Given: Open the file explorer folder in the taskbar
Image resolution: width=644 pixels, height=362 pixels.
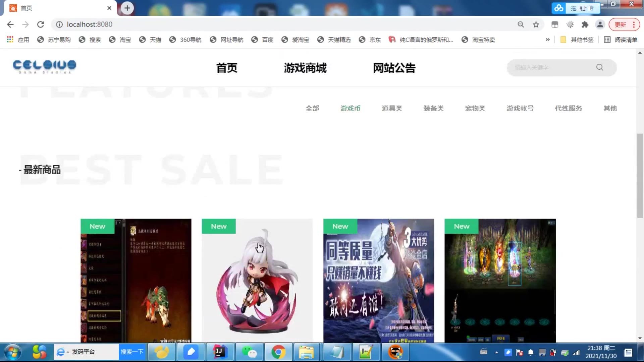Looking at the screenshot, I should [x=307, y=352].
